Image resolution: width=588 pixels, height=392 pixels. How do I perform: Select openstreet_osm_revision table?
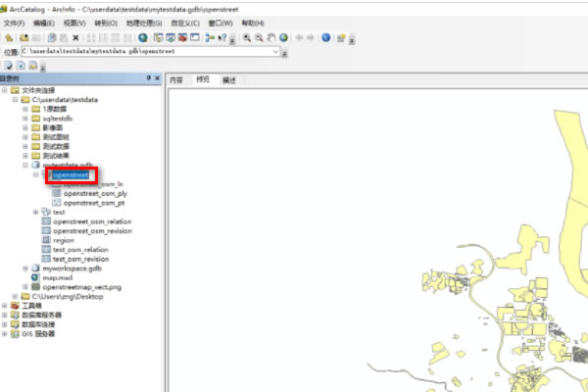pos(93,231)
